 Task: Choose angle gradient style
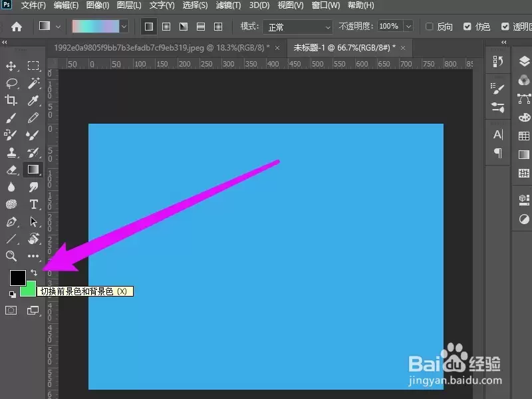click(184, 27)
